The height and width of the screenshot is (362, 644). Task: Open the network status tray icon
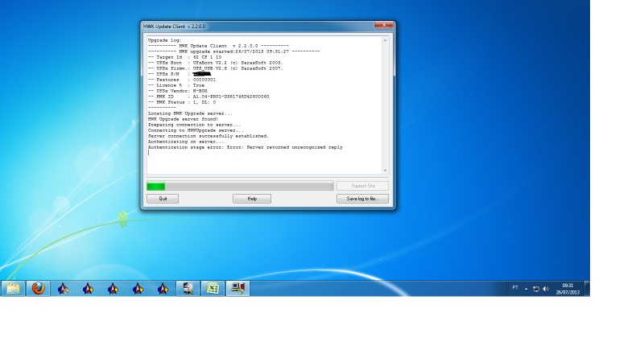536,289
